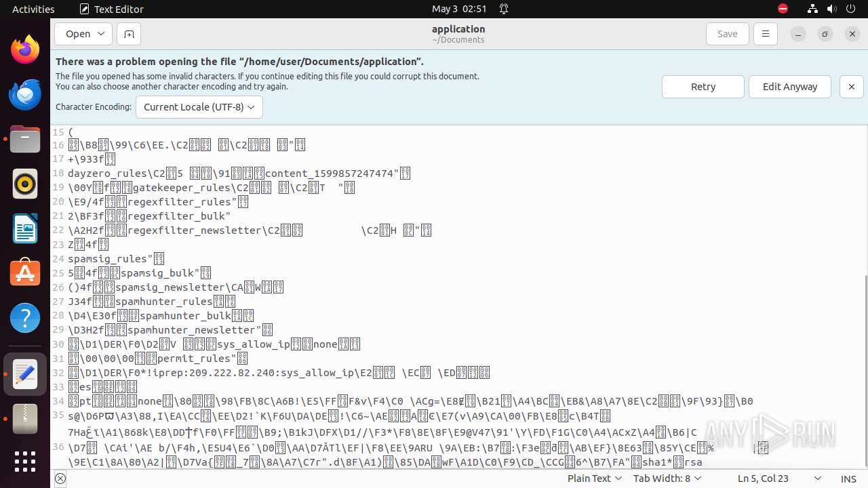Click regexfilter_bulk text on line 21
The width and height of the screenshot is (868, 488).
pos(176,216)
